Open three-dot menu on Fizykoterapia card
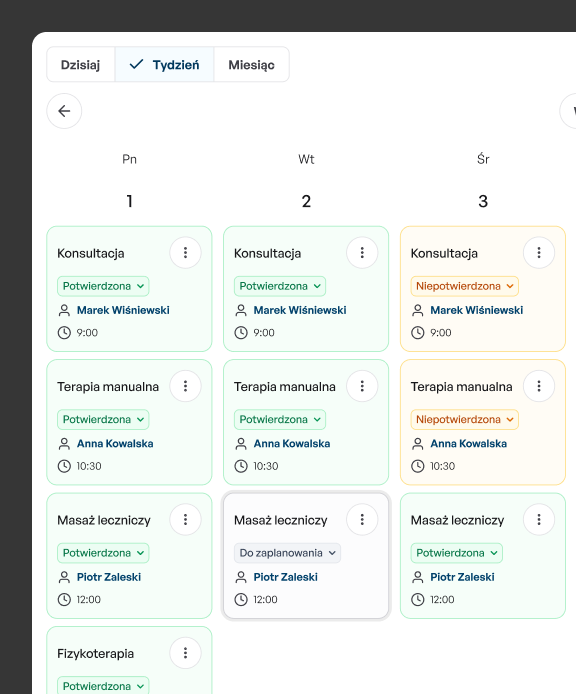The image size is (576, 694). point(186,653)
